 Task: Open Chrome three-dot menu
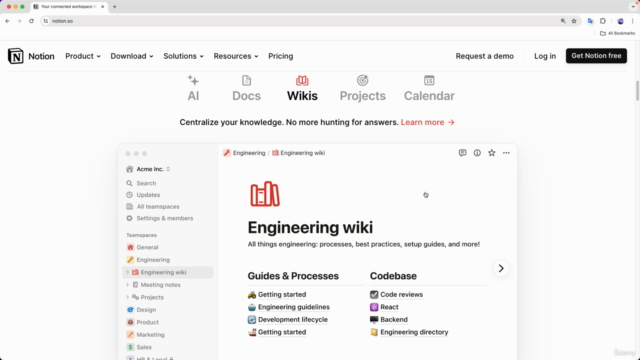[633, 21]
